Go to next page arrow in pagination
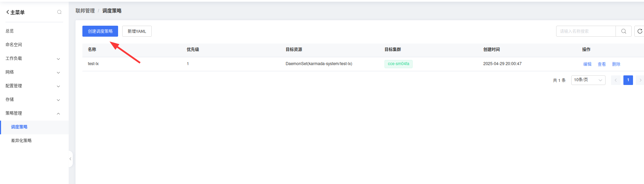 (640, 80)
